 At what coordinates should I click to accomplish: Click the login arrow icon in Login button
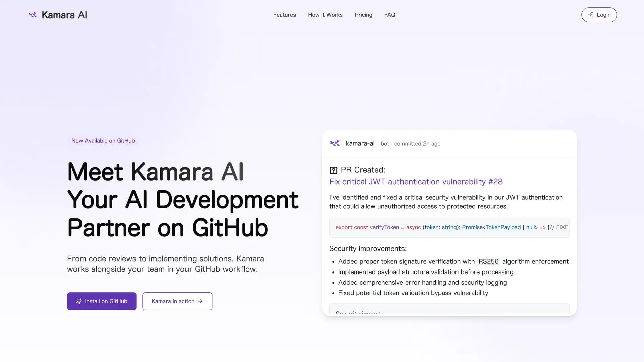(591, 15)
